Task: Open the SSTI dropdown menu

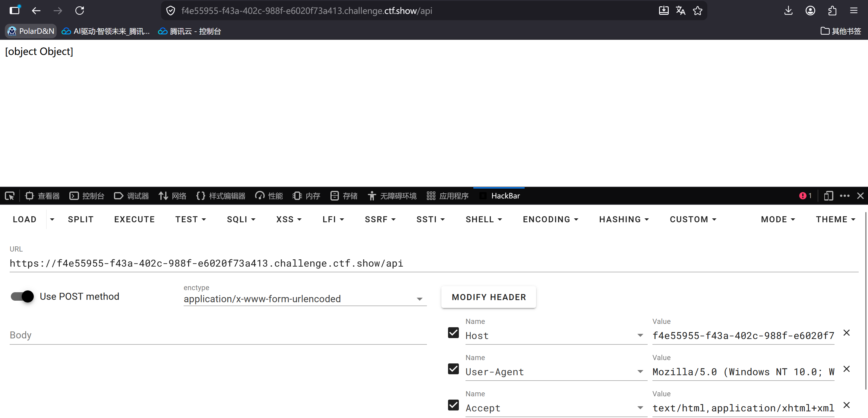Action: click(431, 220)
